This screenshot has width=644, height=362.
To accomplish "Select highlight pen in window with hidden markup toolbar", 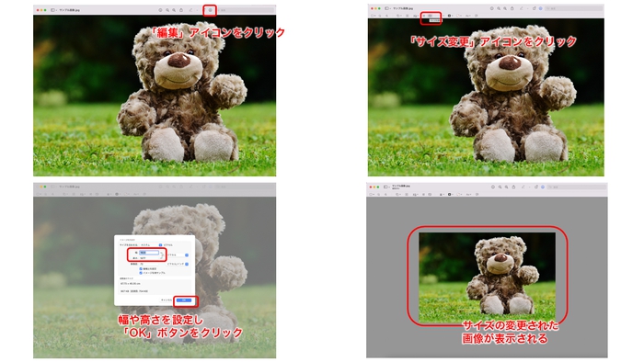I will [191, 10].
